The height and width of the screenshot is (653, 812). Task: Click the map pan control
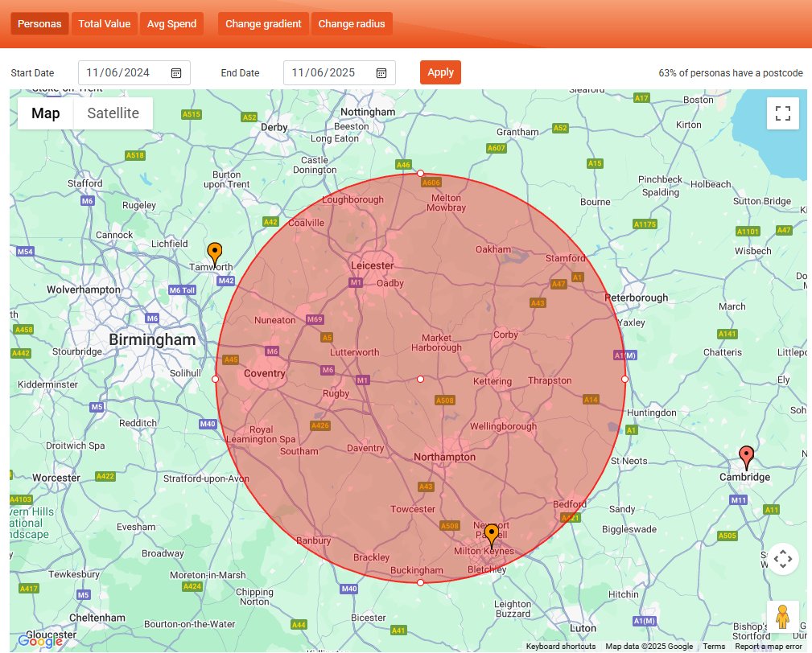(783, 558)
